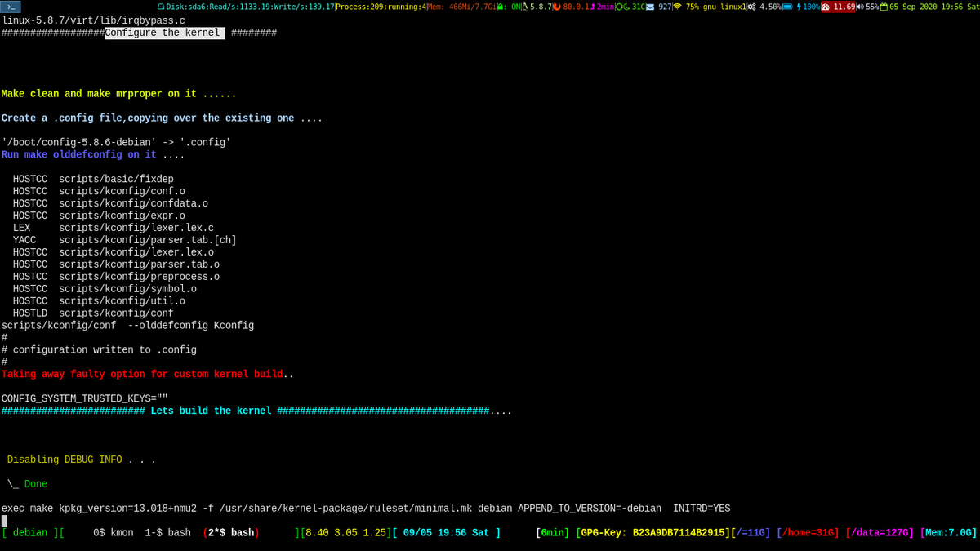Click the load average 8.40 3.05 1.25

[345, 533]
